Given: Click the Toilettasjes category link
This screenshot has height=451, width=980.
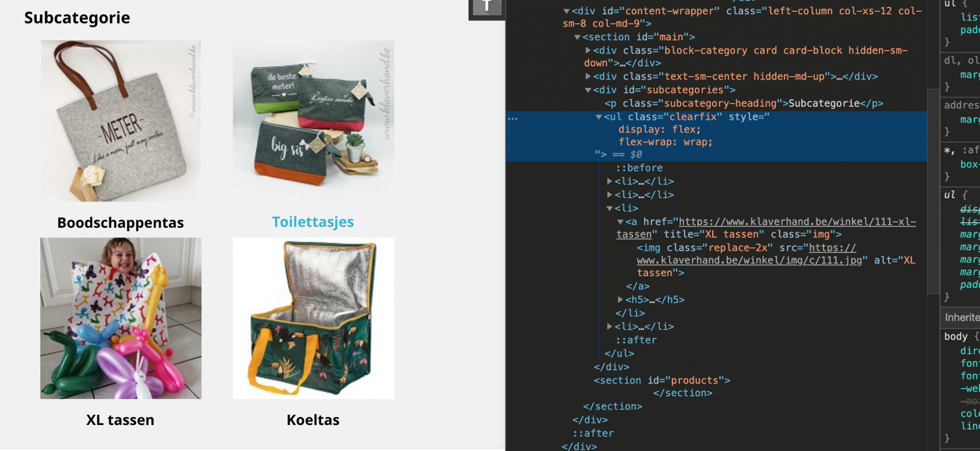Looking at the screenshot, I should (x=313, y=222).
